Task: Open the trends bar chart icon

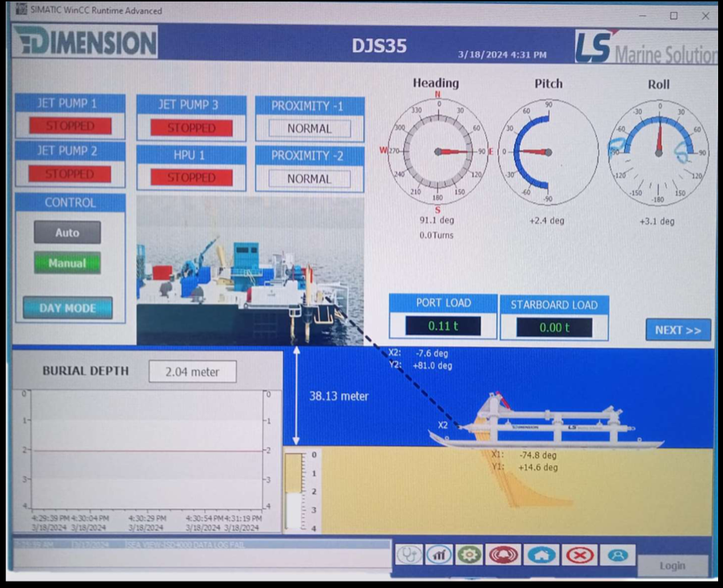Action: pyautogui.click(x=439, y=554)
